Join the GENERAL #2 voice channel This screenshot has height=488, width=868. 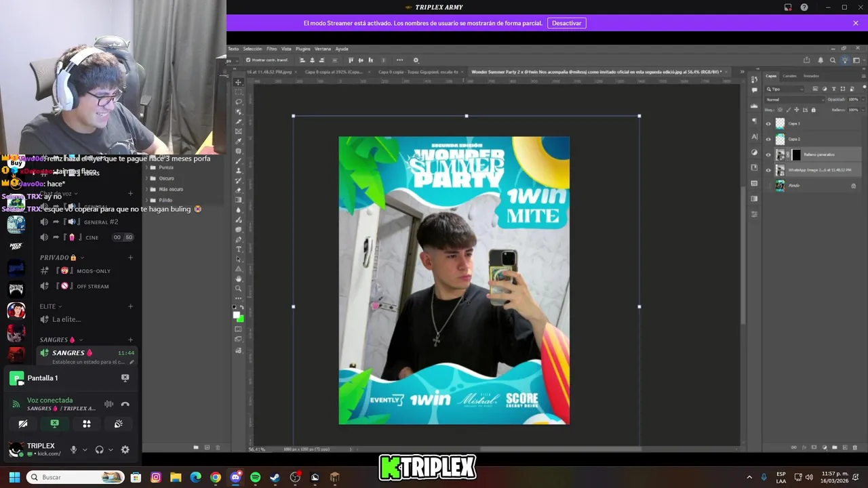point(88,222)
